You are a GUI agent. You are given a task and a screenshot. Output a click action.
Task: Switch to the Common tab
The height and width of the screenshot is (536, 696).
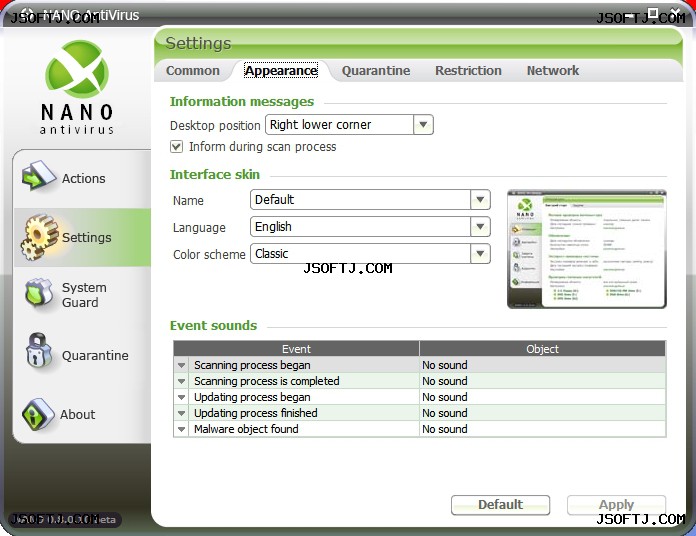click(193, 71)
